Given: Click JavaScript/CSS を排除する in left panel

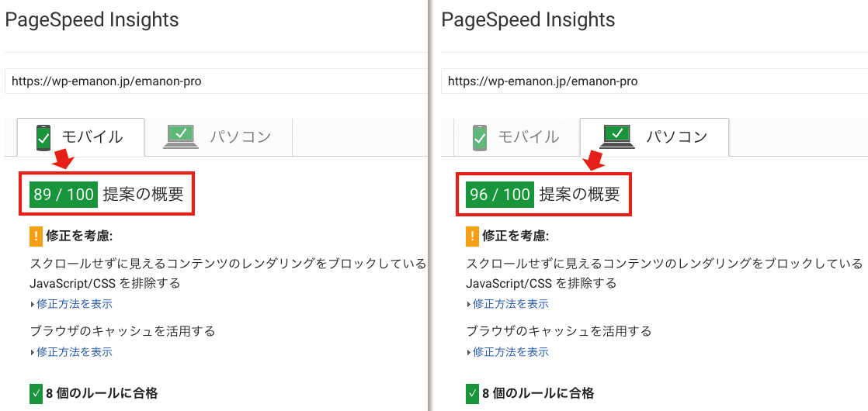Looking at the screenshot, I should [x=105, y=284].
